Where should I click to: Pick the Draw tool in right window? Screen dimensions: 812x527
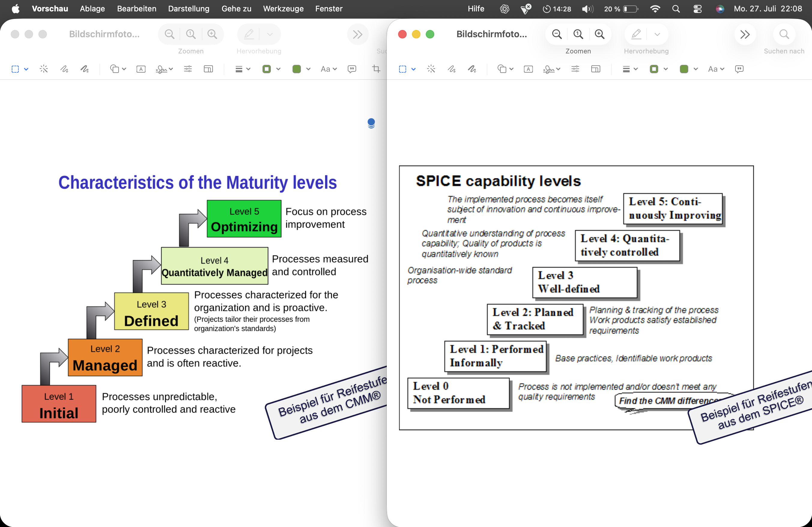(x=472, y=69)
